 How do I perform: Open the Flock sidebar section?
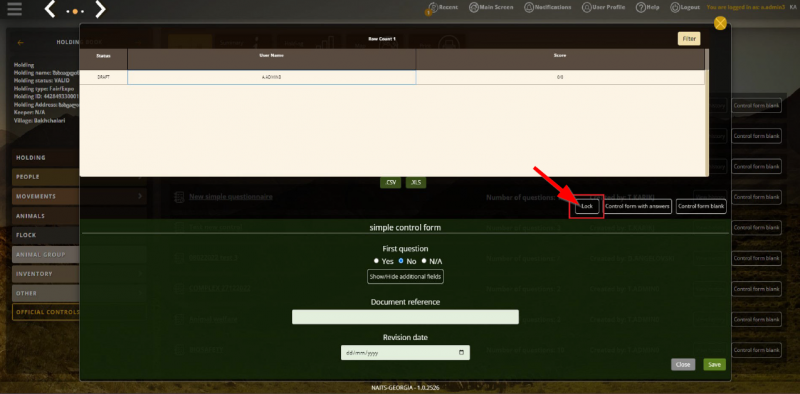46,235
